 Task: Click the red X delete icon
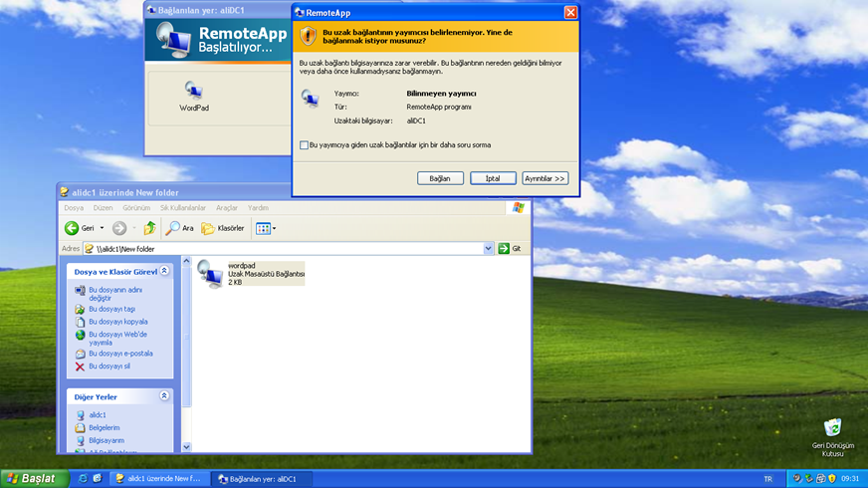(80, 366)
